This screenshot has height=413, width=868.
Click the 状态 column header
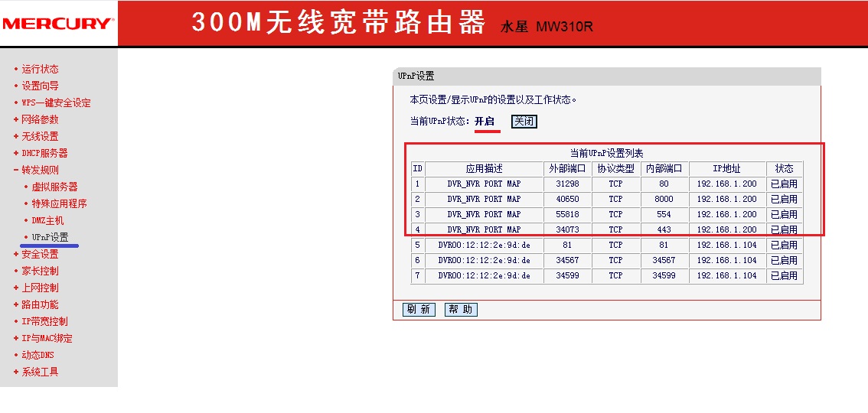(785, 168)
